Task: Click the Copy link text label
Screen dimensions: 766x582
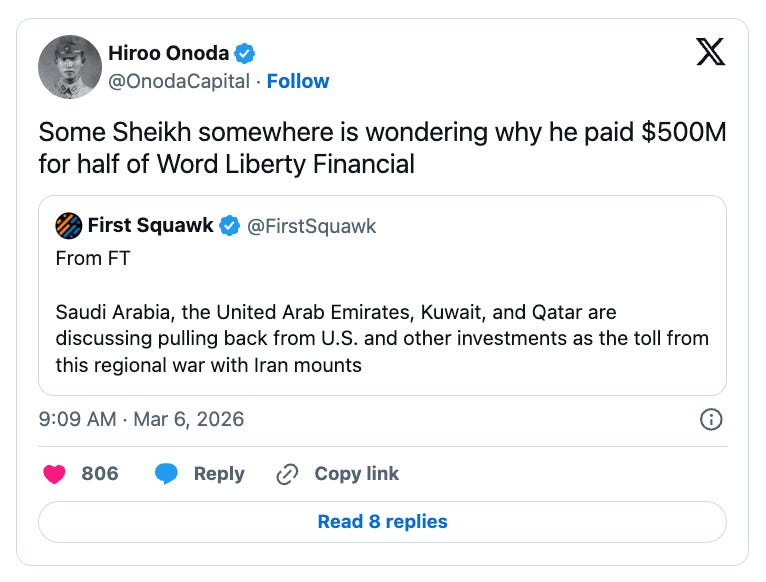Action: (356, 474)
